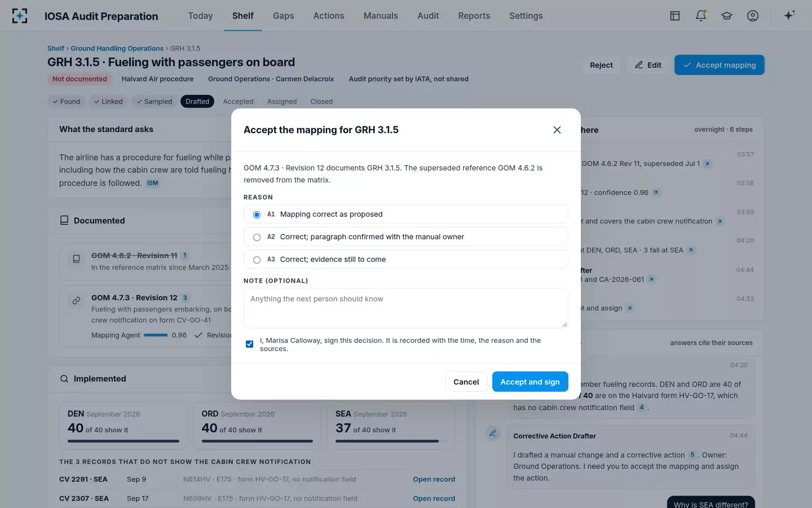Select the Drafted stage pill
Viewport: 812px width, 508px height.
197,102
